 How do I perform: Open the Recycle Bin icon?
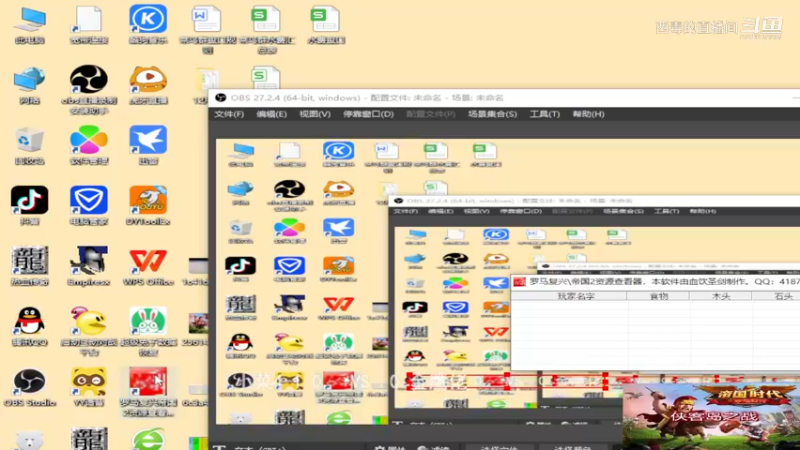point(30,146)
